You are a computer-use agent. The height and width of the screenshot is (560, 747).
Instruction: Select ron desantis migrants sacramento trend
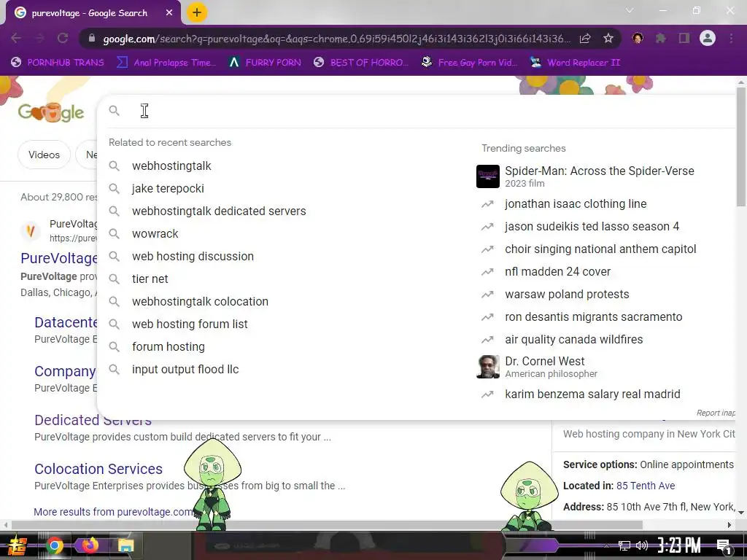point(594,317)
